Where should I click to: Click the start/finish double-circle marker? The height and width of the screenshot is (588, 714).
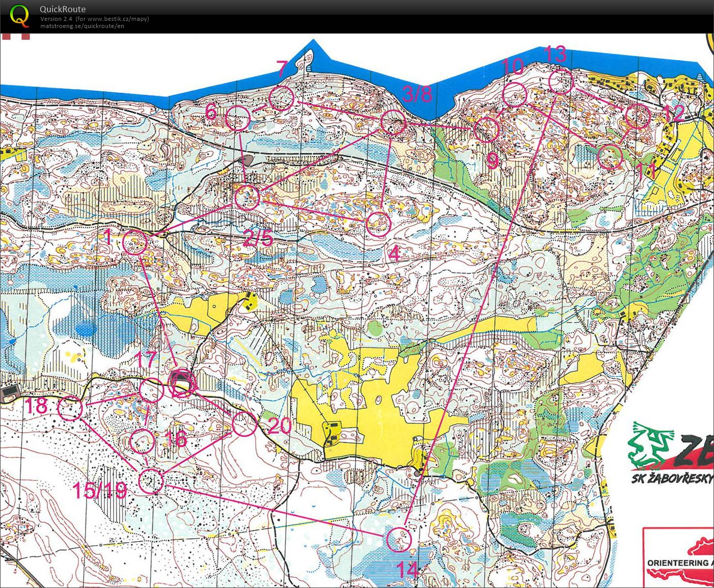[182, 384]
